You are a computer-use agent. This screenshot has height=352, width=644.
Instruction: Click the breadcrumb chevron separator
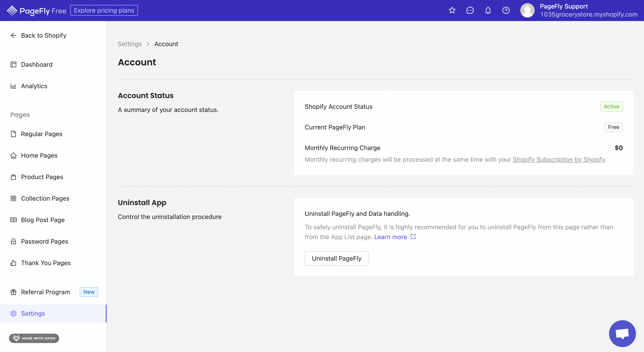click(x=148, y=44)
